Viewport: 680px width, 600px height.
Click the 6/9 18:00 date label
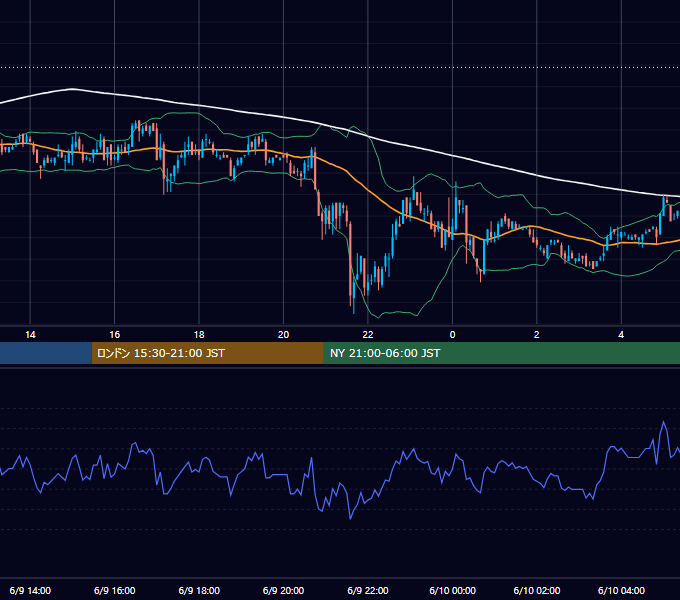click(x=199, y=590)
